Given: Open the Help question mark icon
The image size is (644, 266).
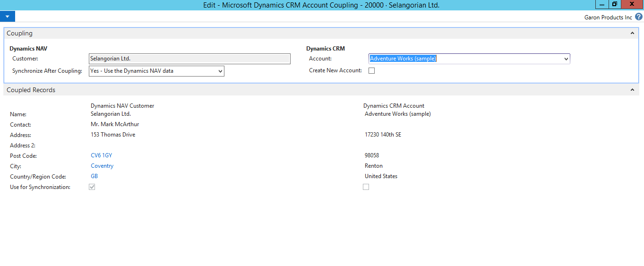Looking at the screenshot, I should coord(639,17).
